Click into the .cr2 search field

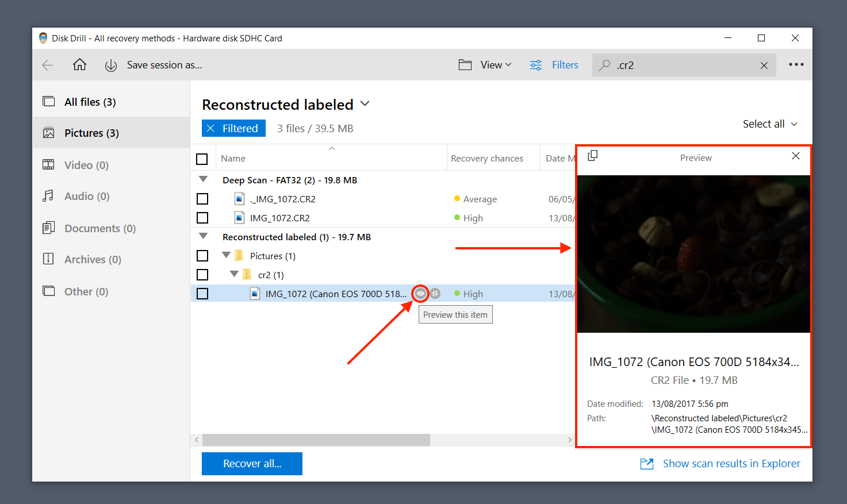684,65
